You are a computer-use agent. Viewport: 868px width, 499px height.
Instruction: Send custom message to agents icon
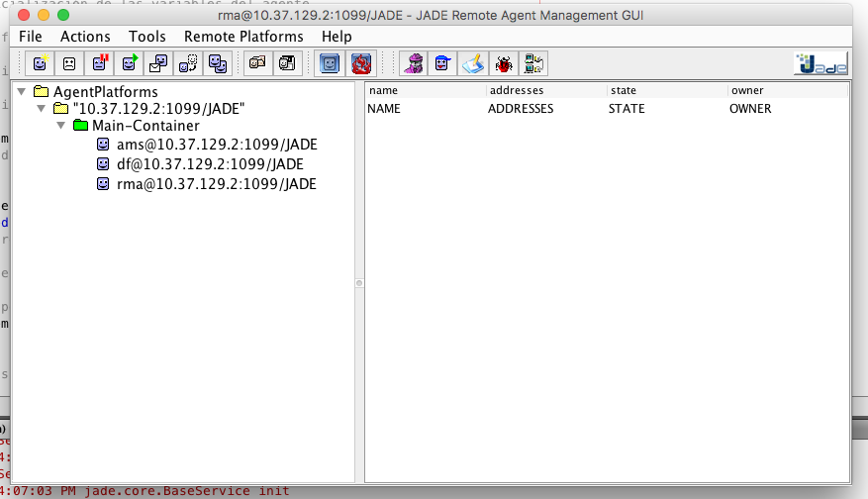click(158, 63)
